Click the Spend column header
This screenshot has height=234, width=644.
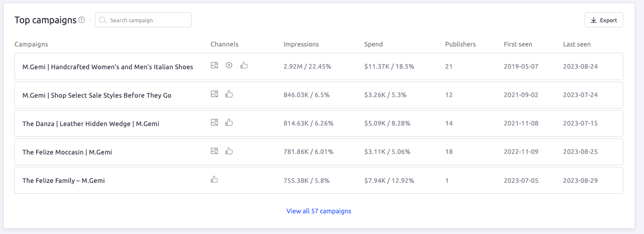[x=373, y=44]
